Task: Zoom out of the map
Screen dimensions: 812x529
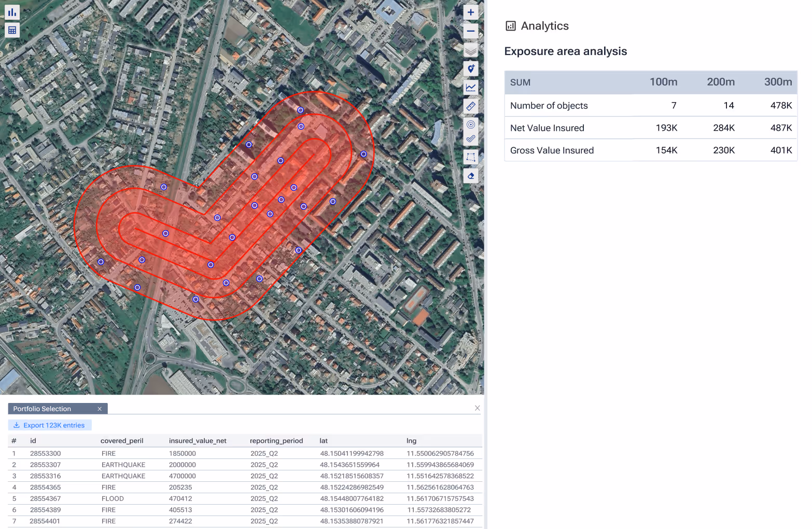Action: click(470, 31)
